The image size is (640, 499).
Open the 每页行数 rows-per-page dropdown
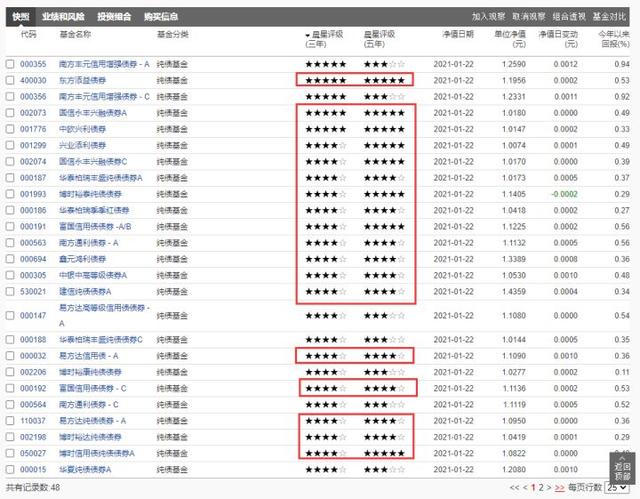coord(616,488)
